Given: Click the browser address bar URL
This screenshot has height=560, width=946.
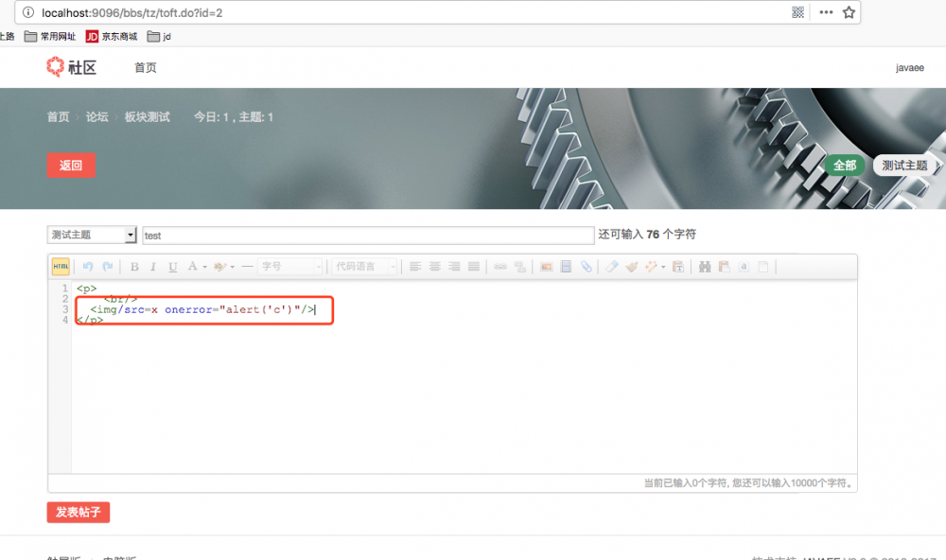Looking at the screenshot, I should [132, 12].
